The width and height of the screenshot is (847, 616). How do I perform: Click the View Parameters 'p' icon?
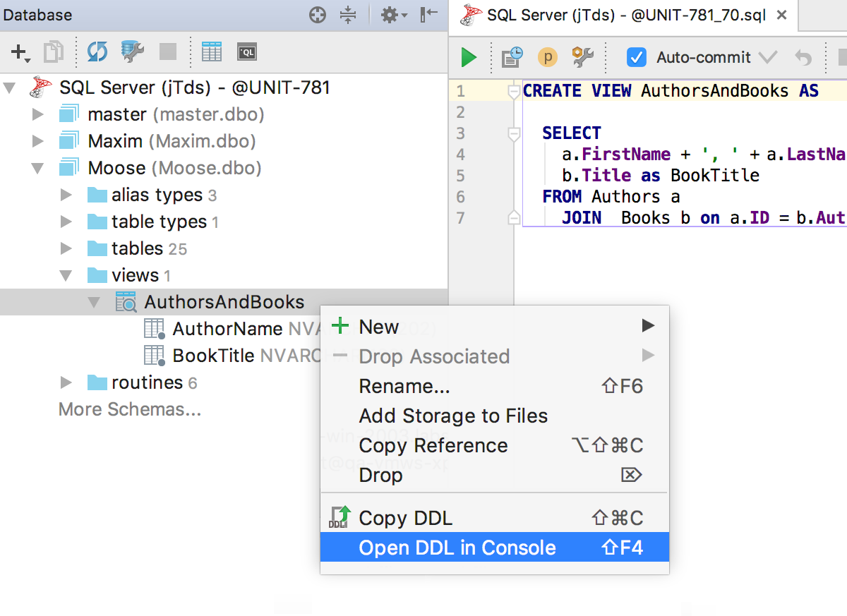pos(548,57)
